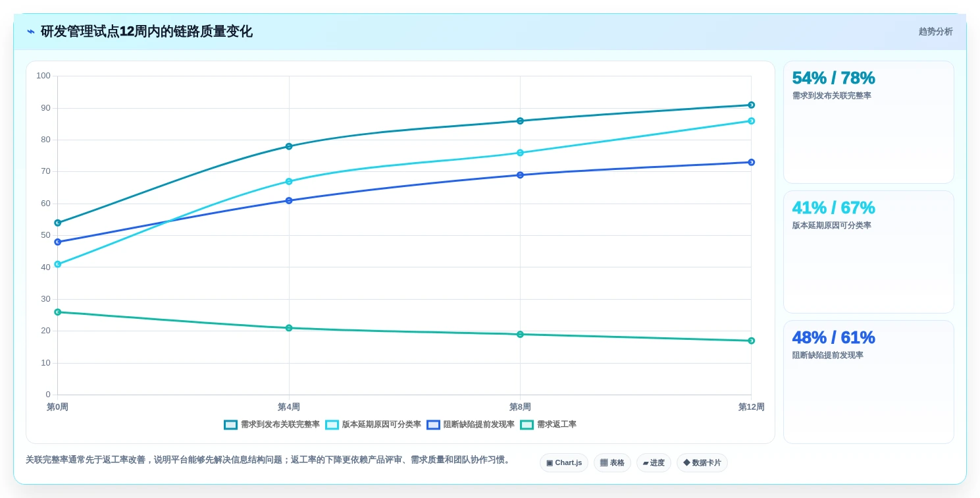The width and height of the screenshot is (980, 498).
Task: Click 需求返工率 point at 第0周
Action: pos(58,312)
